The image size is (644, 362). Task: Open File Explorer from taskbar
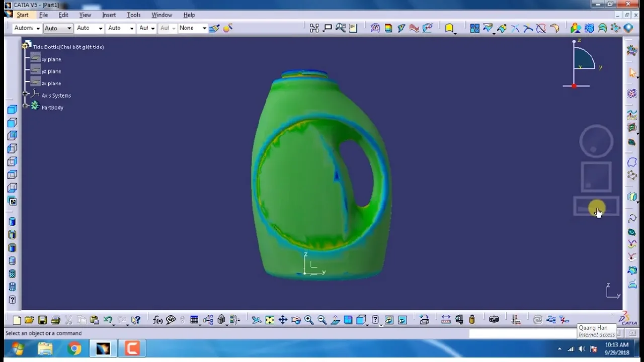click(x=45, y=348)
